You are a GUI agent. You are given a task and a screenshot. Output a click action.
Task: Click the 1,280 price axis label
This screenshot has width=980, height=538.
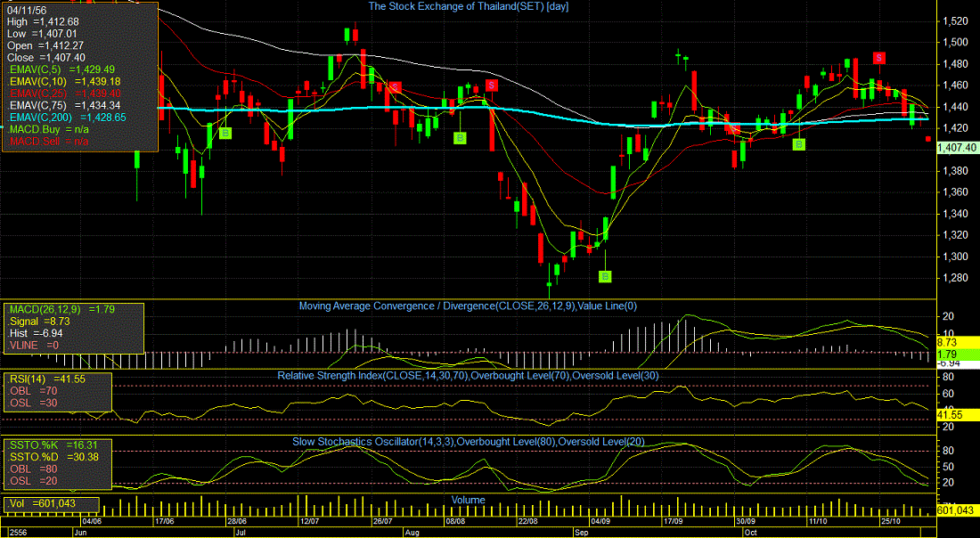[x=954, y=278]
